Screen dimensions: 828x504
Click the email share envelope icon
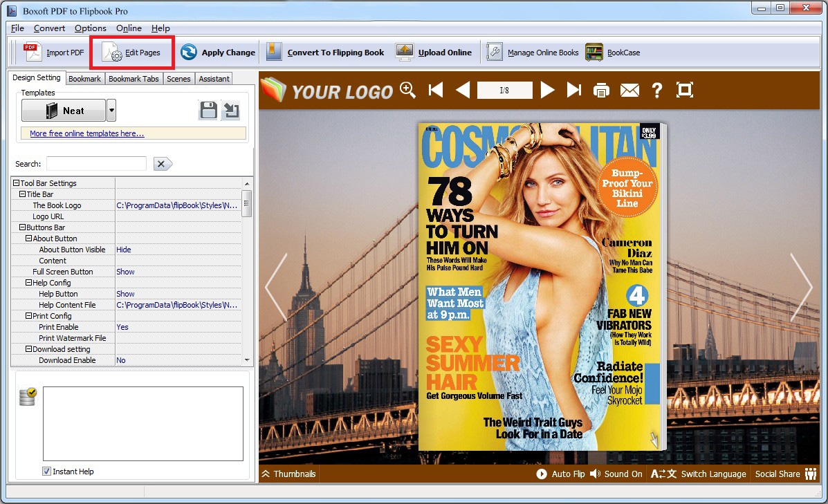tap(629, 91)
